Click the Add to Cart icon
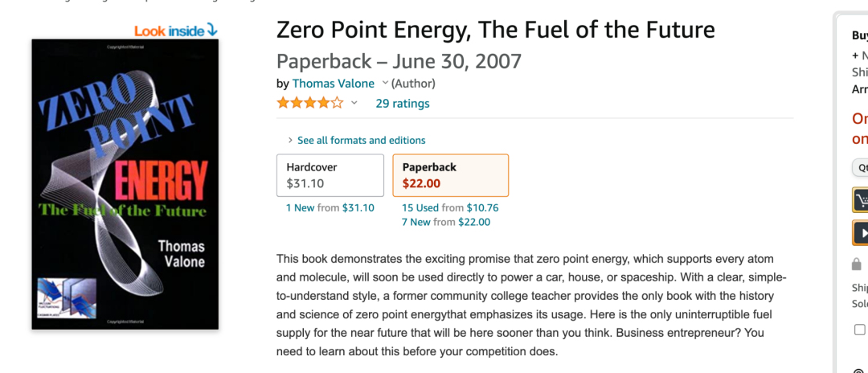The height and width of the screenshot is (373, 868). 861,200
